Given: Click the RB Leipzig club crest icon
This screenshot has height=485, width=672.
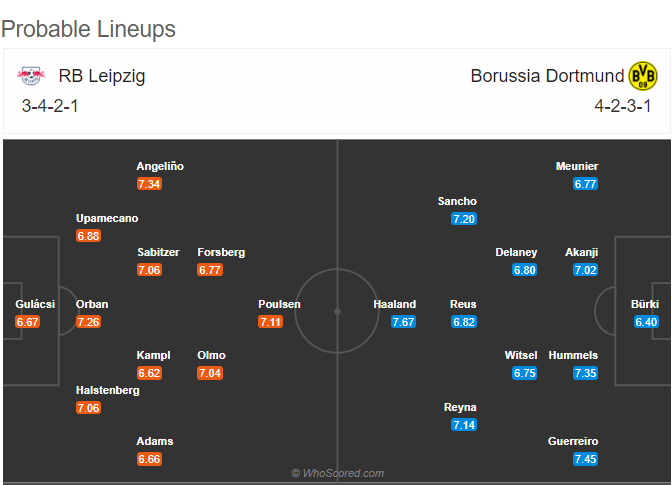Looking at the screenshot, I should coord(31,76).
